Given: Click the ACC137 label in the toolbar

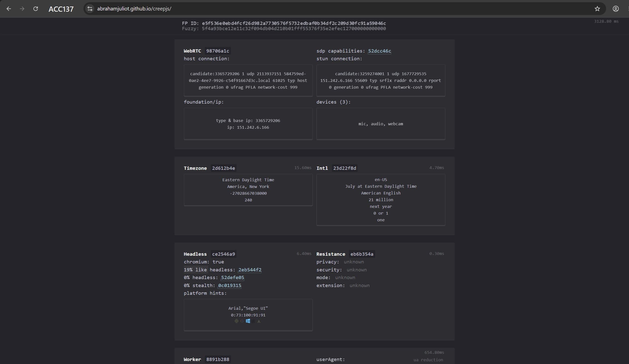Looking at the screenshot, I should (61, 9).
